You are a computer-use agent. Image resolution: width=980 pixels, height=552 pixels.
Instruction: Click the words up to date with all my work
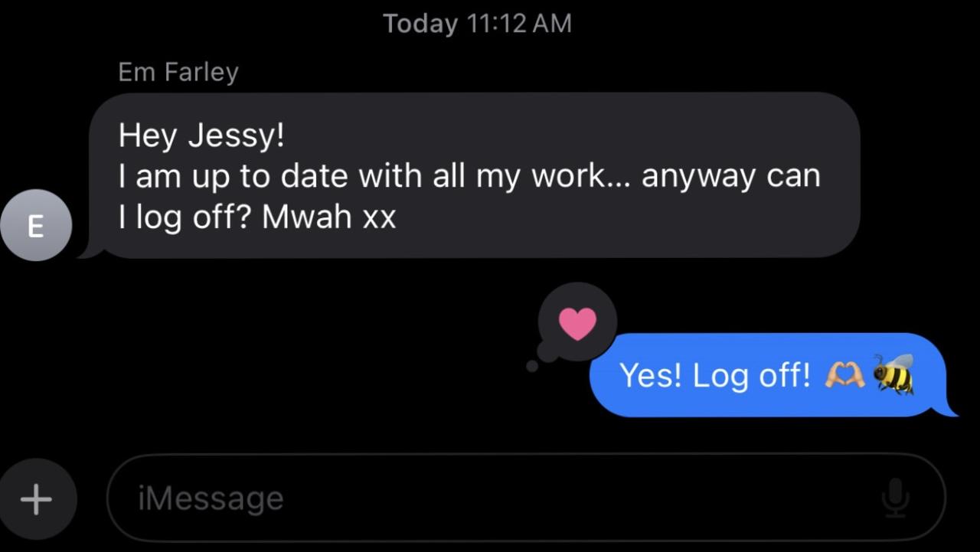coord(399,177)
